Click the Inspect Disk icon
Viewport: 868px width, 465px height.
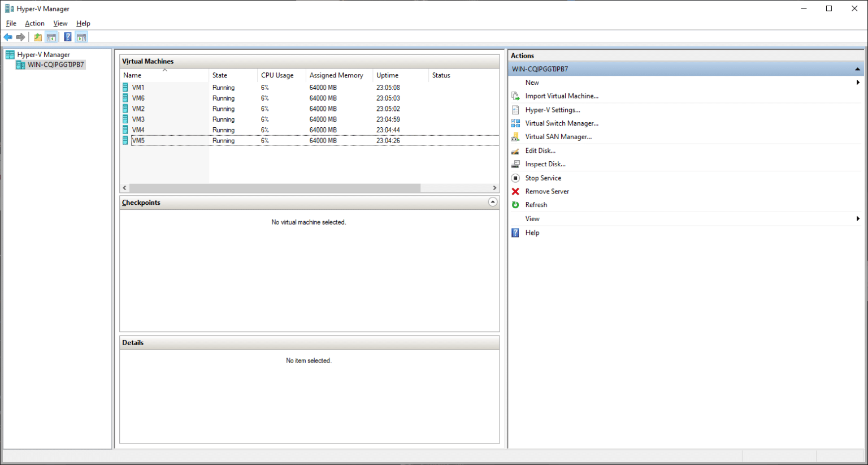click(515, 164)
